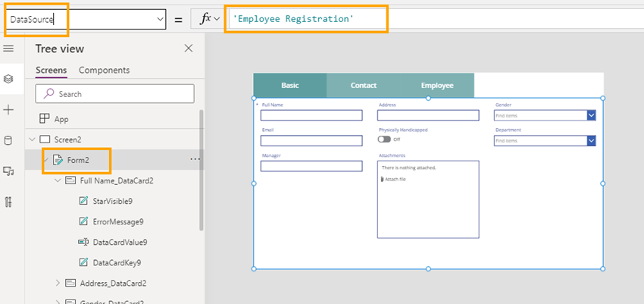Click the Tree view heading text
The image size is (644, 304).
pyautogui.click(x=60, y=49)
